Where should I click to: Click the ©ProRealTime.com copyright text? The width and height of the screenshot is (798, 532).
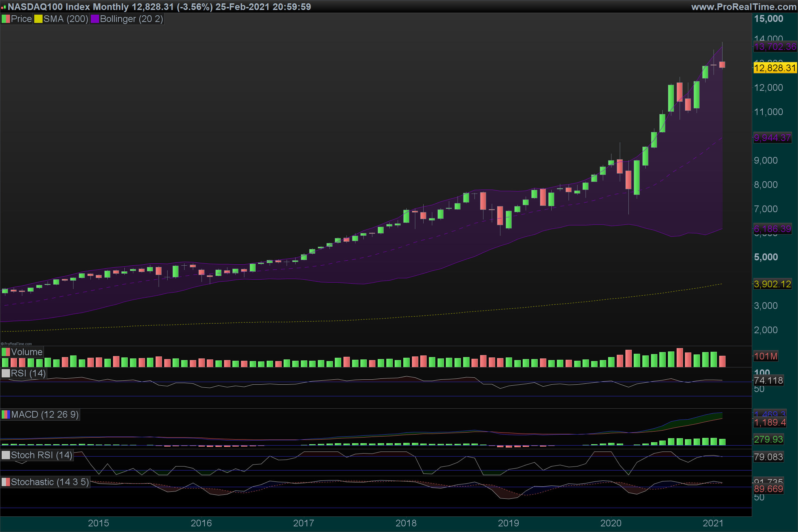click(x=16, y=344)
